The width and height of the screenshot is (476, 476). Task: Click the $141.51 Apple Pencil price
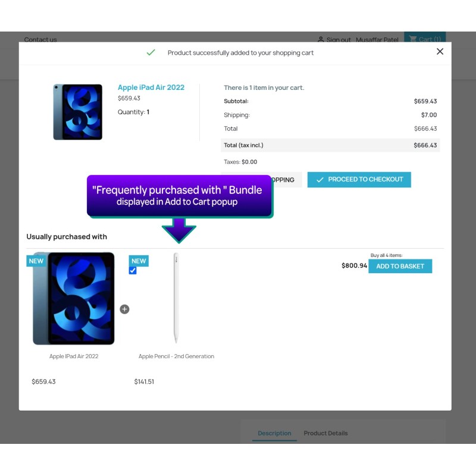pyautogui.click(x=144, y=381)
